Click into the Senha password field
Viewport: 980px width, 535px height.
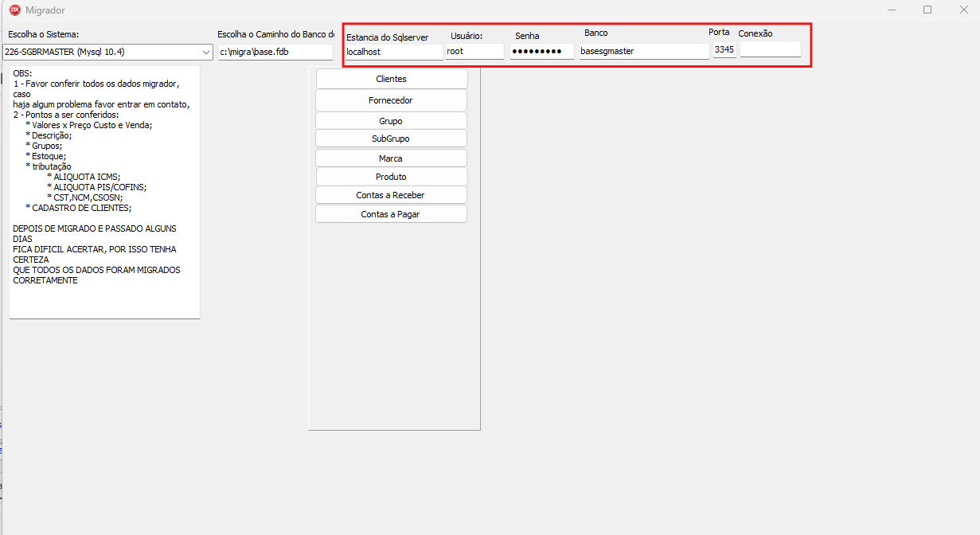[541, 51]
